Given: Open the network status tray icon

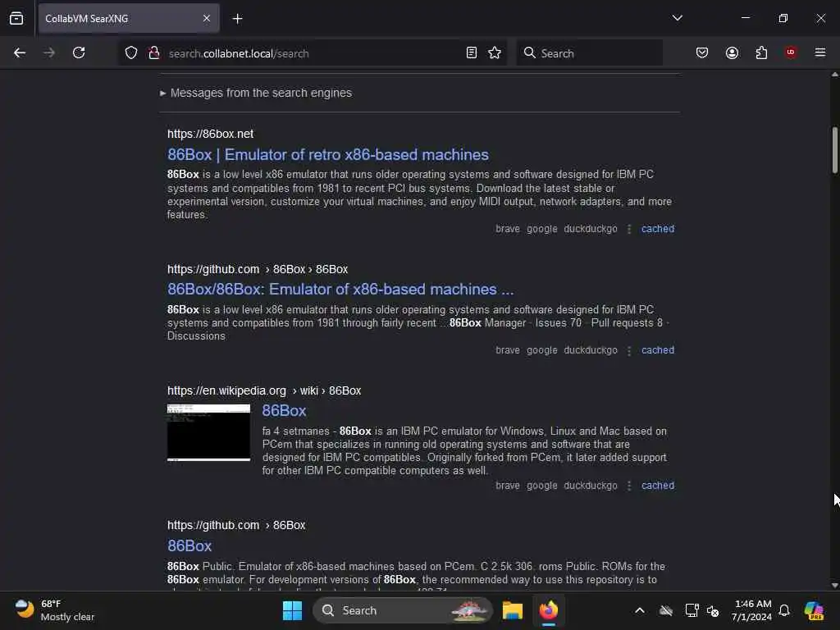Looking at the screenshot, I should point(692,610).
